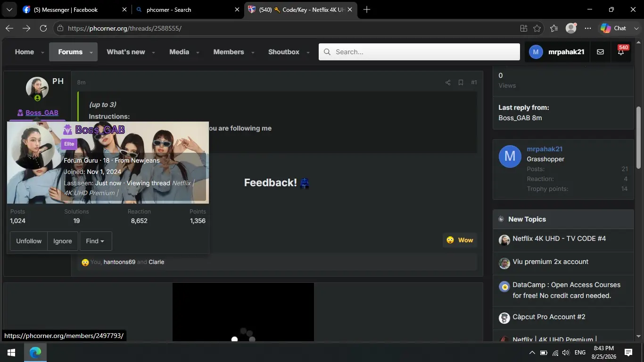Close the phcorner Search tab

237,9
